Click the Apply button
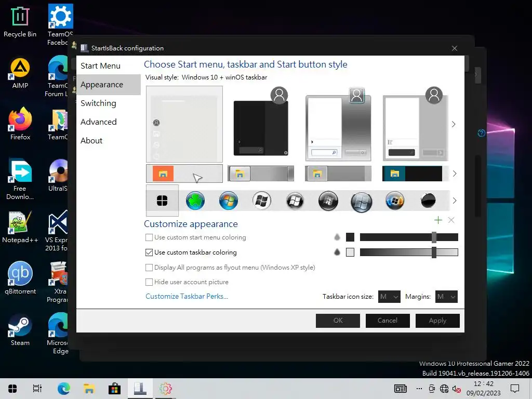This screenshot has height=399, width=532. point(437,321)
